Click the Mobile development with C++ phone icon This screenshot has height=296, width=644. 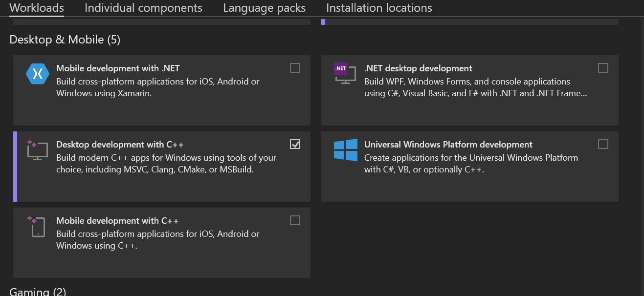(x=37, y=226)
